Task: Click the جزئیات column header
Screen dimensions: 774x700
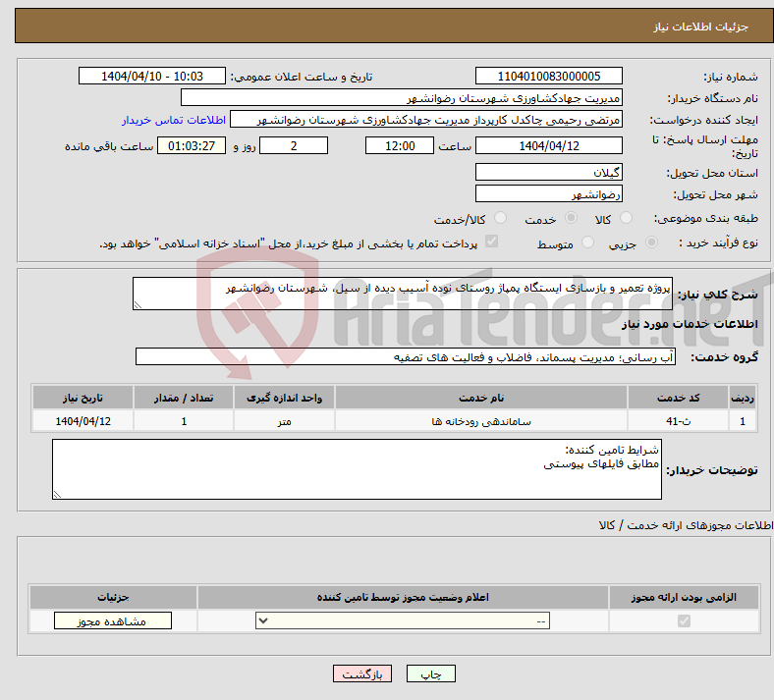Action: (x=113, y=597)
